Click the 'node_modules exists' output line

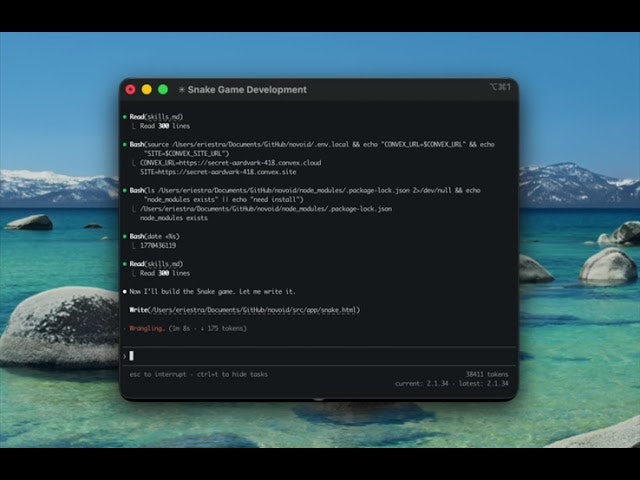tap(173, 218)
